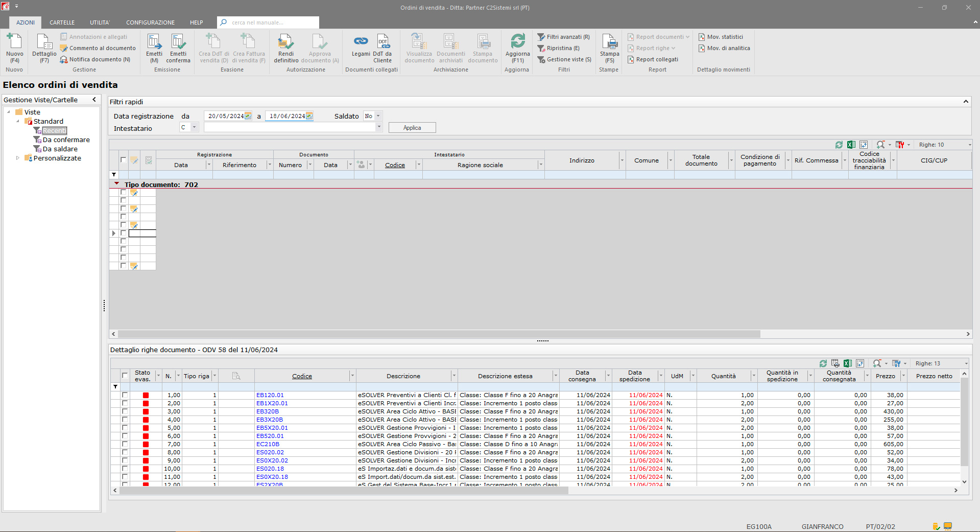Click Rendi definitivo icon
Screen dimensions: 980x532
[285, 42]
